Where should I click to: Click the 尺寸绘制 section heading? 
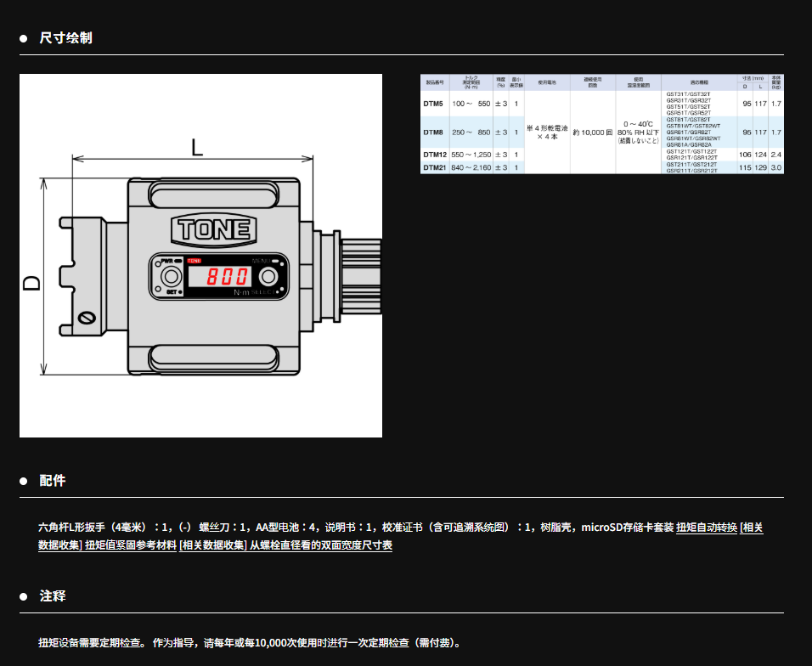(65, 38)
